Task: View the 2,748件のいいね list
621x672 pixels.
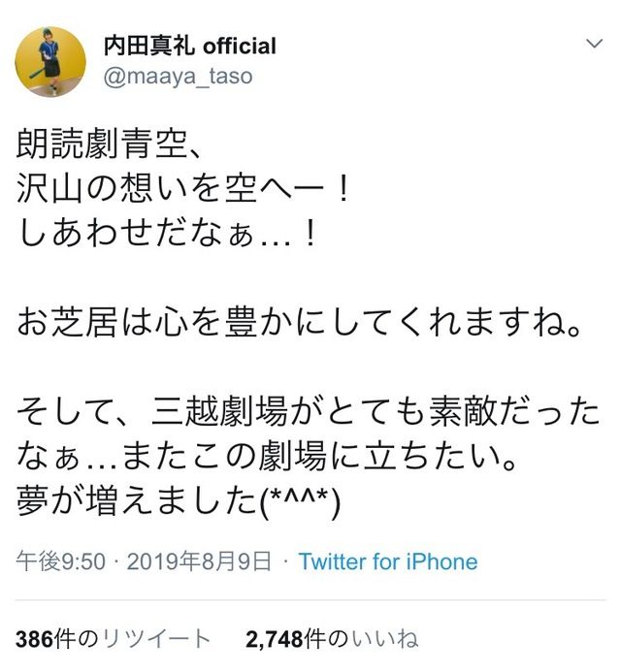Action: pyautogui.click(x=332, y=639)
